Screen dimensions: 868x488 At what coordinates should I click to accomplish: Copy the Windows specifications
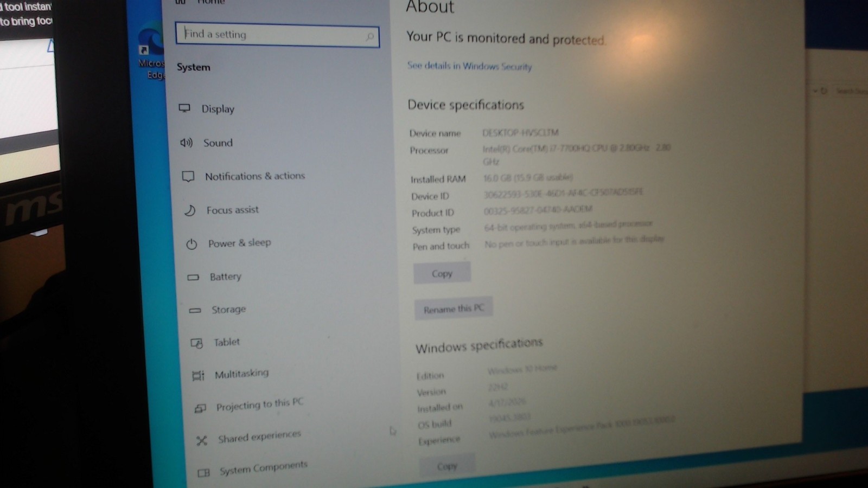point(448,466)
